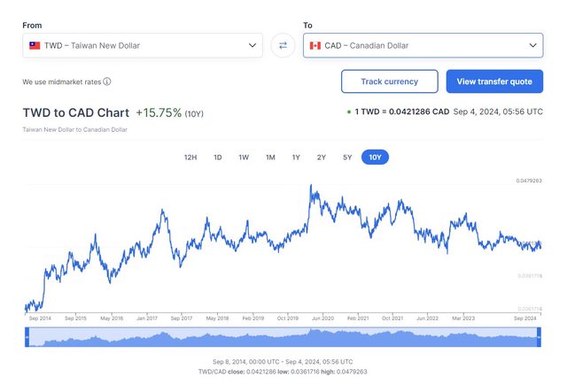Image resolution: width=567 pixels, height=392 pixels.
Task: Click the Track currency button
Action: pyautogui.click(x=389, y=81)
